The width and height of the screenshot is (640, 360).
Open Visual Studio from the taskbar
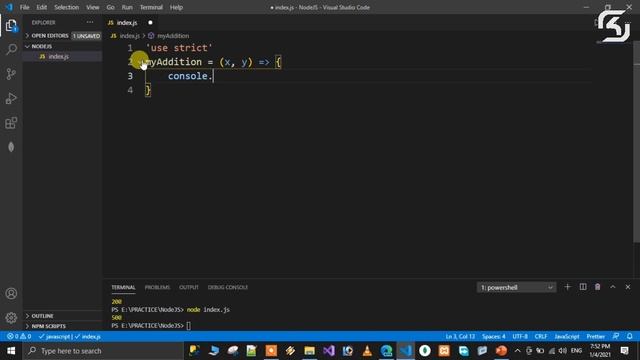tap(329, 351)
